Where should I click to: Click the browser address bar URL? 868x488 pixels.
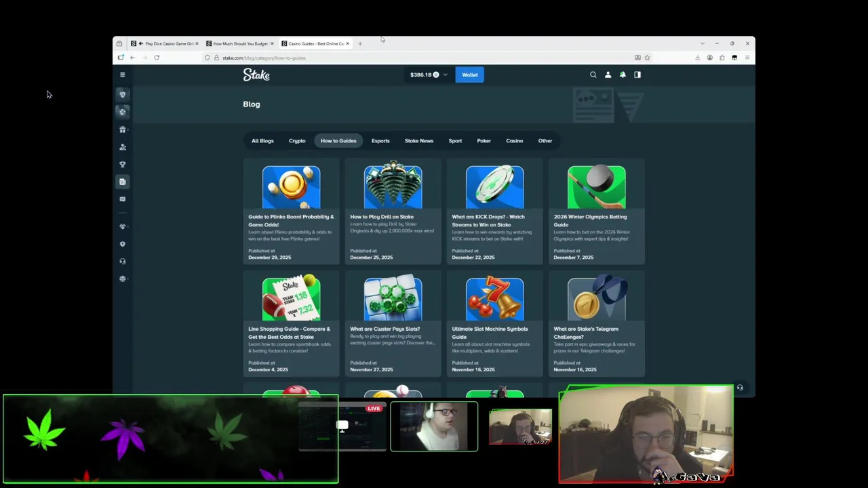(264, 58)
